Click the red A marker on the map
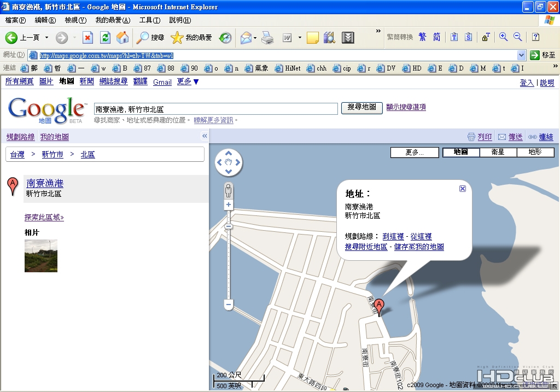The width and height of the screenshot is (560, 392). pos(379,307)
